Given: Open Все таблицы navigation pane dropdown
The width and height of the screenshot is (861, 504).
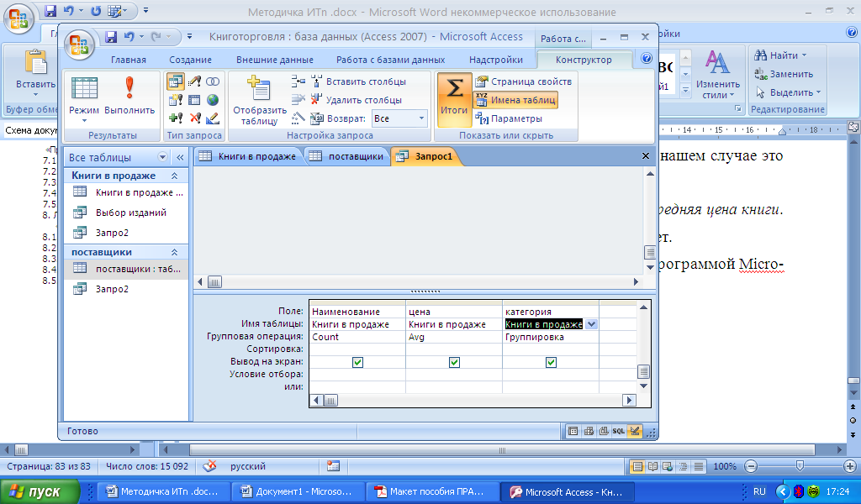Looking at the screenshot, I should 162,157.
